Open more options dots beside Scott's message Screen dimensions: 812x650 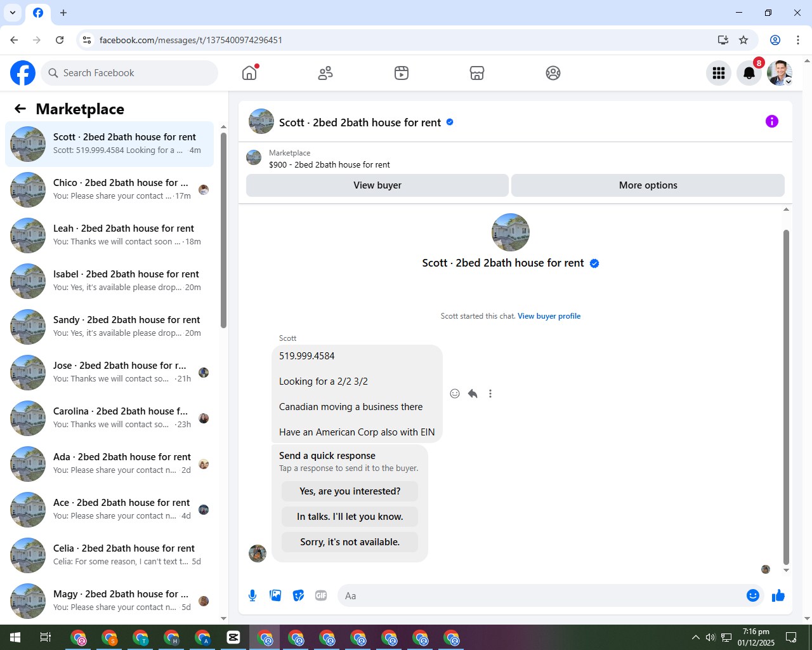490,394
